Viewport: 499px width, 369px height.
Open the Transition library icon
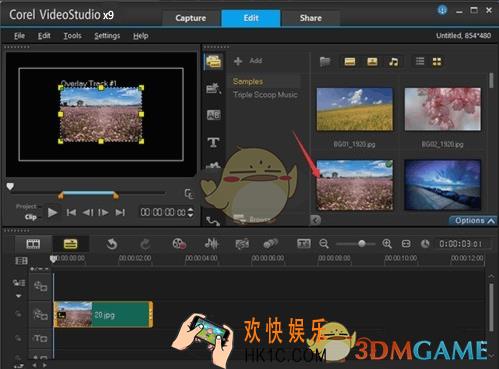pos(214,115)
